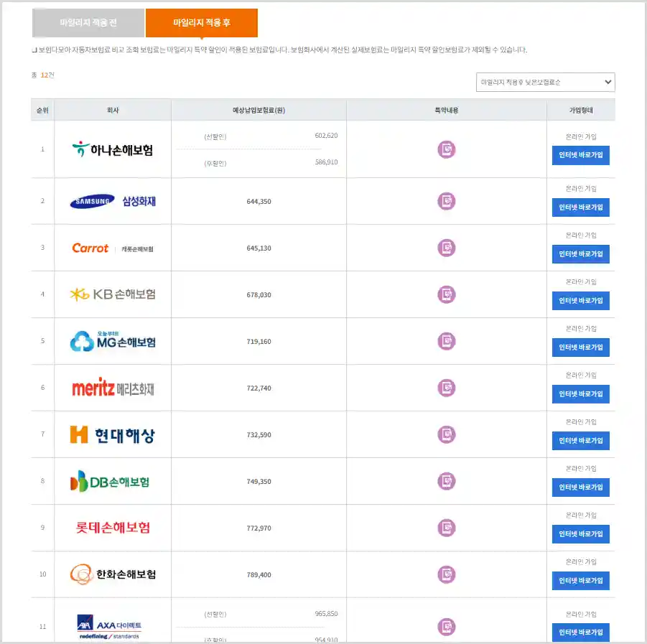
Task: Click 인터넷 바로가입 for Carrot 캐롯손해보험
Action: click(580, 253)
